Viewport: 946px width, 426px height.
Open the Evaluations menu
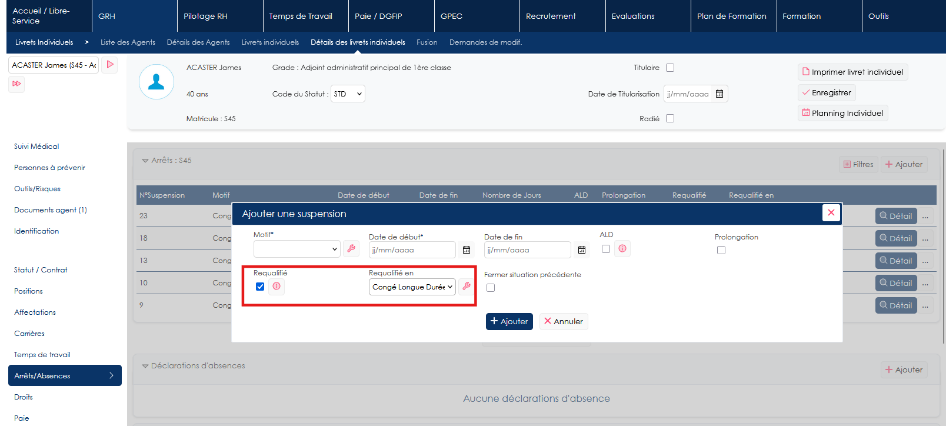pyautogui.click(x=648, y=16)
